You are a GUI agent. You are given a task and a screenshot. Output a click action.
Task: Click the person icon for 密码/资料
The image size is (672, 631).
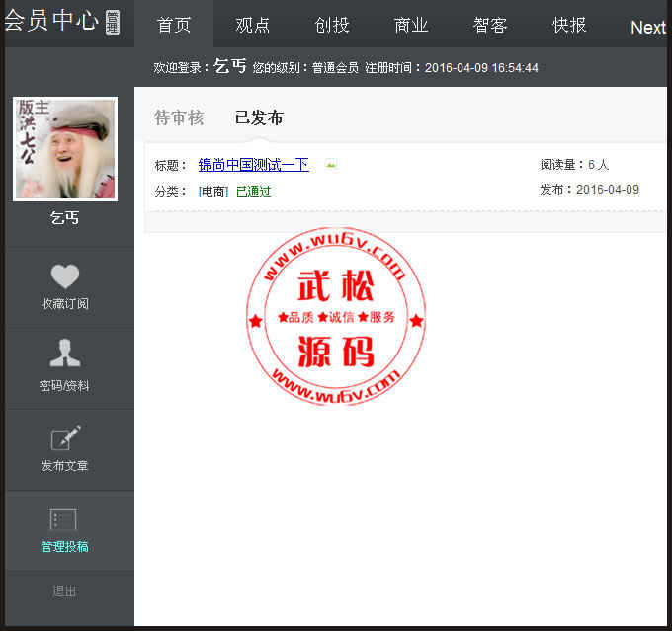click(x=64, y=353)
